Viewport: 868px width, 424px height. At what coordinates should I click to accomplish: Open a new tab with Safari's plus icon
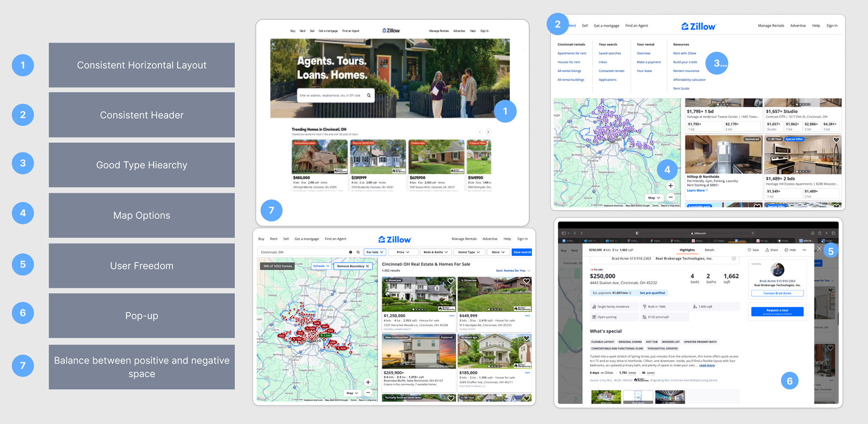point(826,233)
